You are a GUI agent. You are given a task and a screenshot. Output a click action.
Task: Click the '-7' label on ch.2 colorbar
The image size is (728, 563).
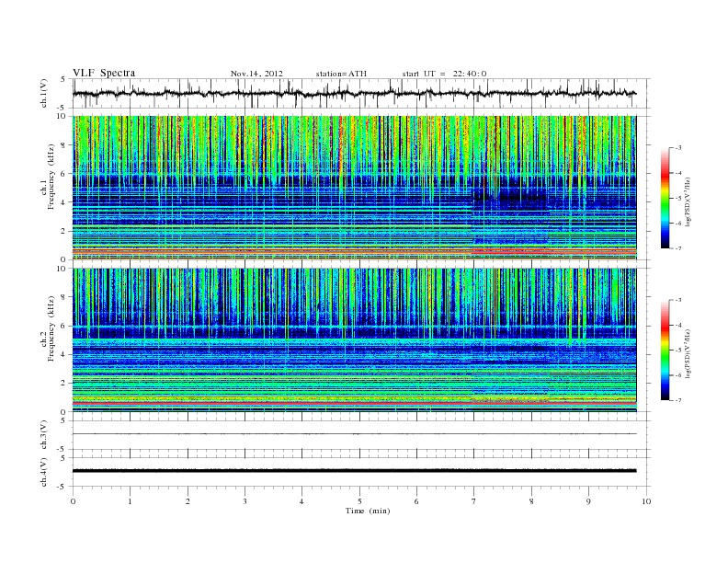(x=677, y=400)
